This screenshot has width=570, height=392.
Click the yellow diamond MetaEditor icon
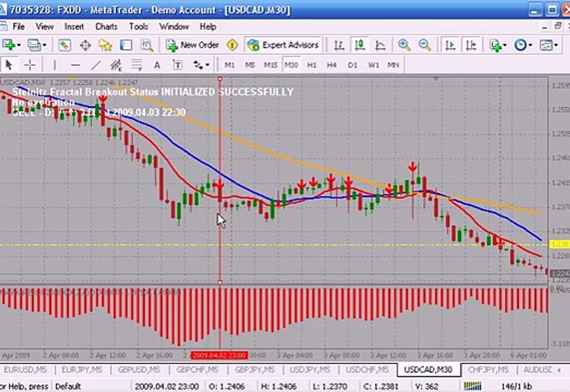[x=232, y=45]
